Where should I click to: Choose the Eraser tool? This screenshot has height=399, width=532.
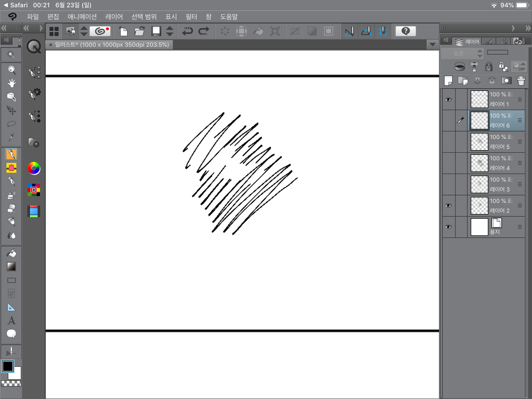pyautogui.click(x=11, y=208)
